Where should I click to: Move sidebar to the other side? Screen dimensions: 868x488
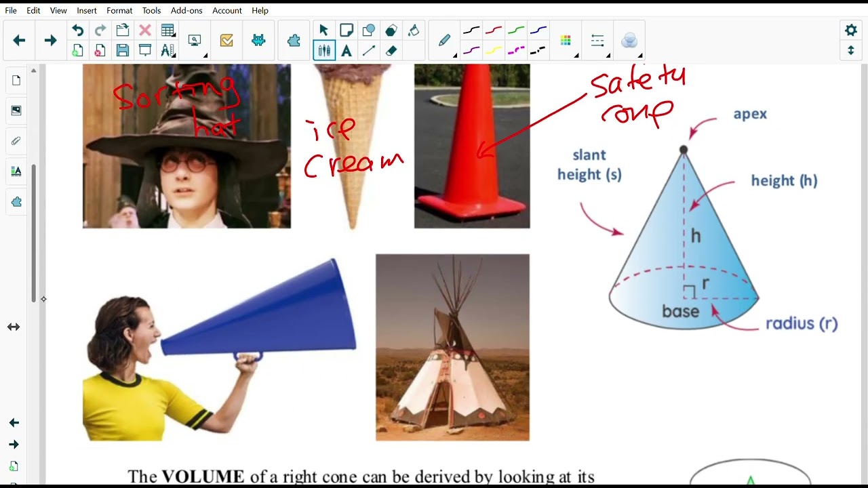coord(14,327)
